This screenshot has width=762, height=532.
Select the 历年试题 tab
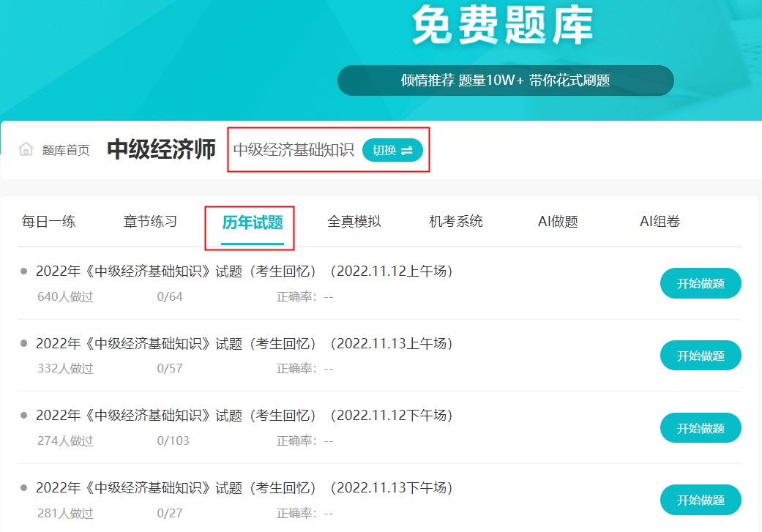(x=253, y=222)
